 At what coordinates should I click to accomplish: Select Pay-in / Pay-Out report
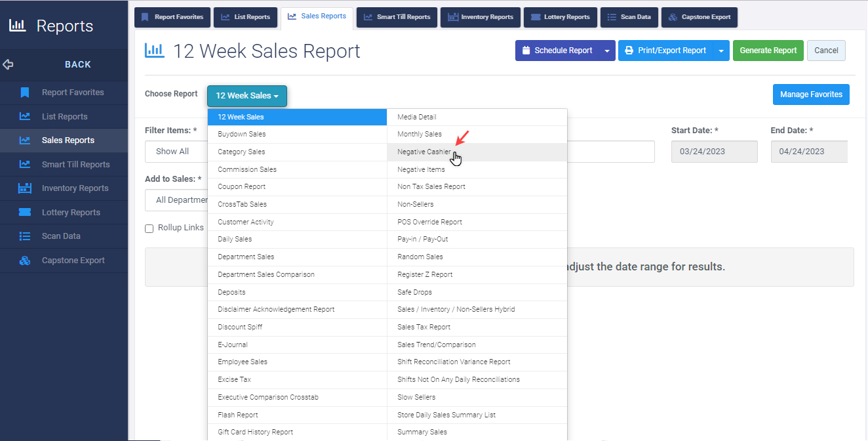477,240
